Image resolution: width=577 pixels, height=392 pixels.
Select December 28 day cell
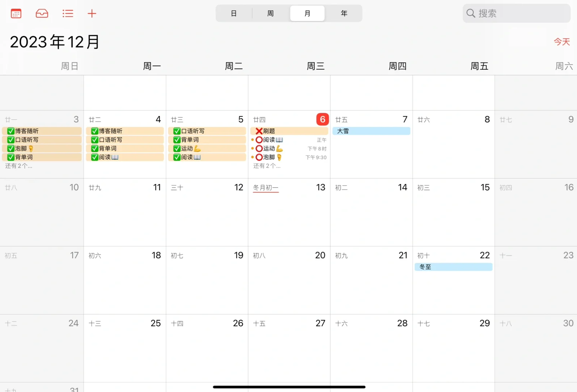point(371,348)
